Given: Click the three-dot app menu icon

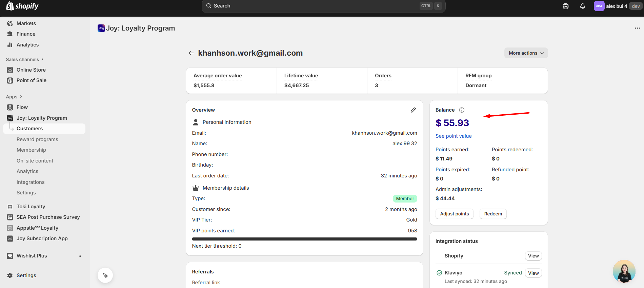Looking at the screenshot, I should coord(637,28).
